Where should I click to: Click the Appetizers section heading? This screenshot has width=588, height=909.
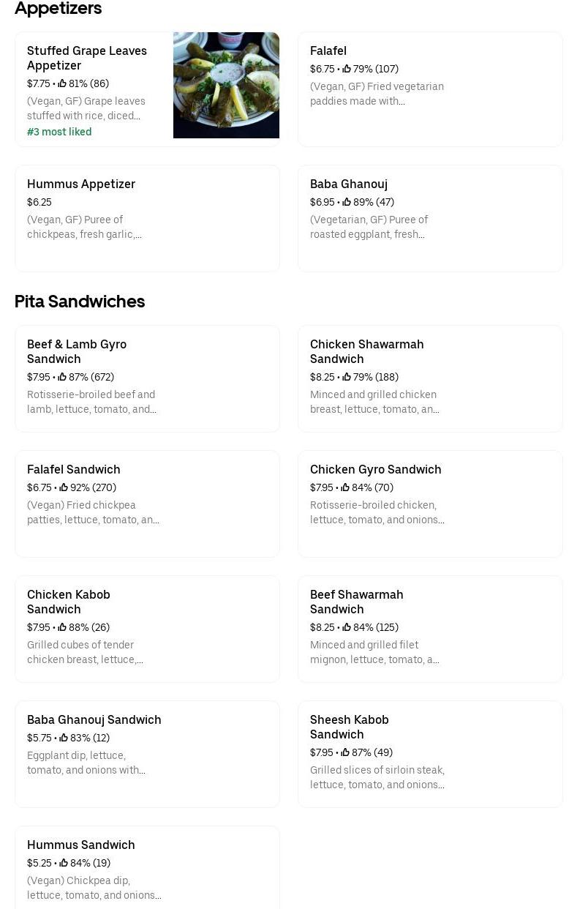[59, 9]
